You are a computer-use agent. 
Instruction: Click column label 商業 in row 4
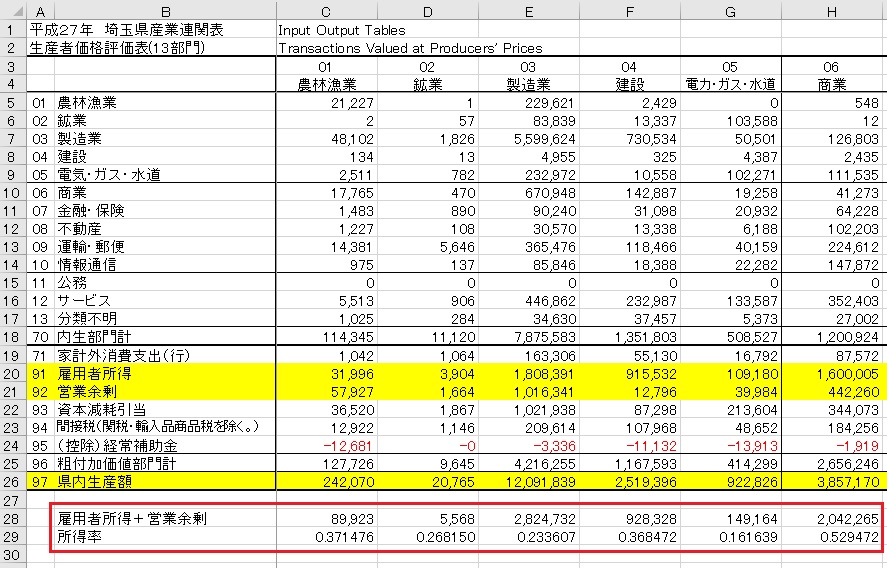(832, 84)
